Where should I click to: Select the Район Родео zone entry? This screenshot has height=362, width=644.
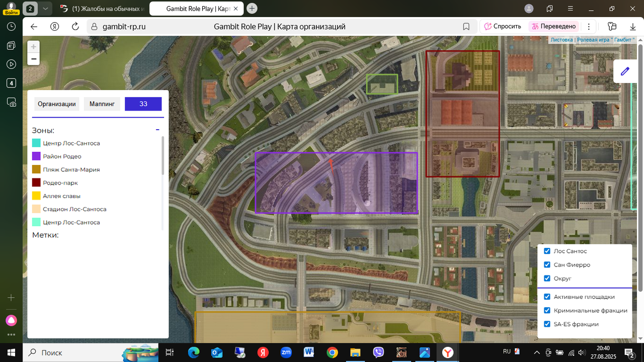[x=57, y=156]
